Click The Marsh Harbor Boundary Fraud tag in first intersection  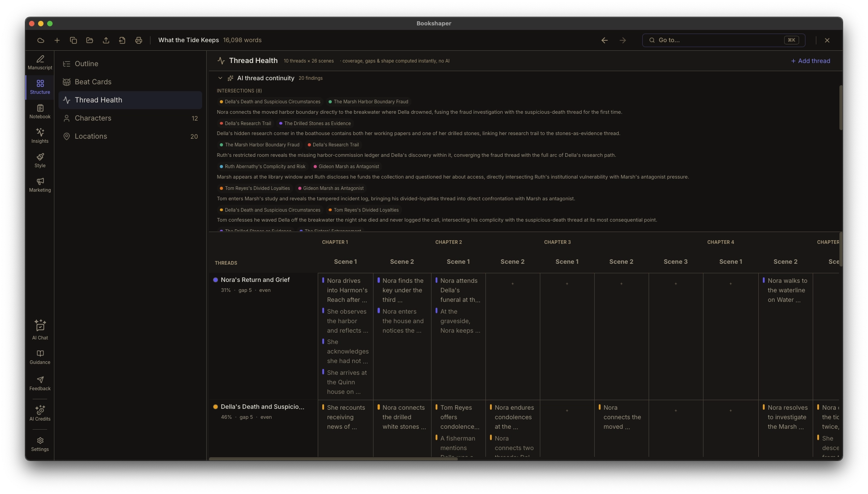pyautogui.click(x=368, y=102)
